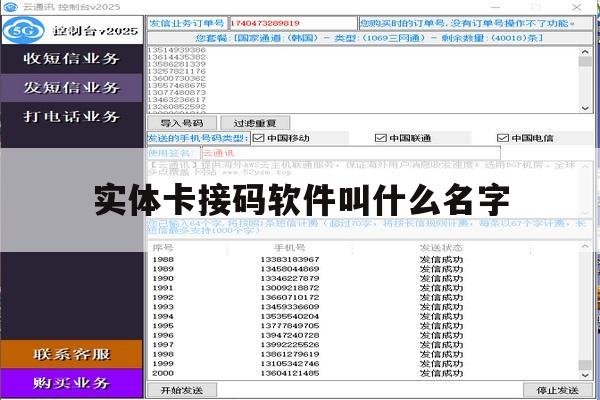The image size is (600, 400).
Task: Toggle 中国电信 checkbox
Action: [x=502, y=138]
